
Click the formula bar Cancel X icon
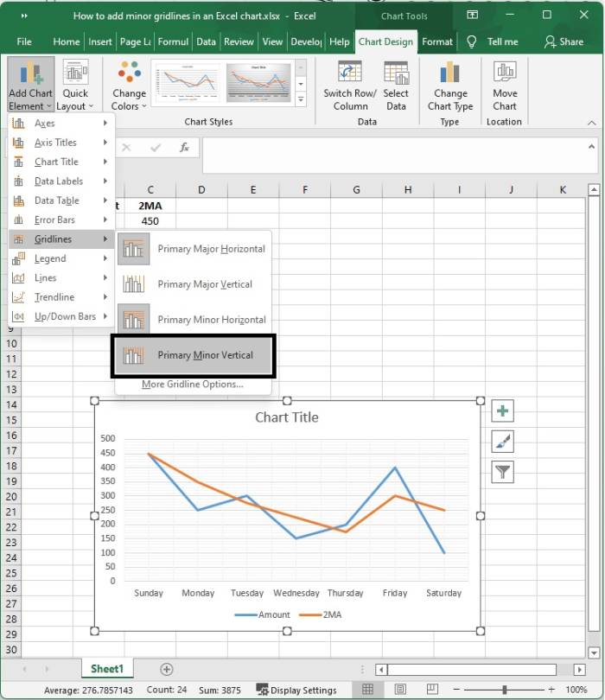tap(127, 147)
